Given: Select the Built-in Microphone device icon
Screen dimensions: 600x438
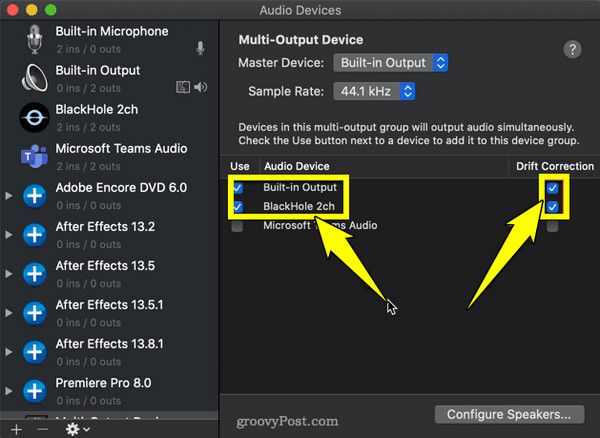Looking at the screenshot, I should tap(34, 39).
